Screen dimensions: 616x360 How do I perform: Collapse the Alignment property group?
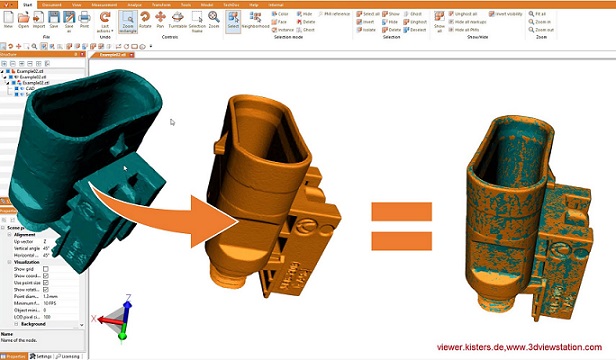click(9, 235)
